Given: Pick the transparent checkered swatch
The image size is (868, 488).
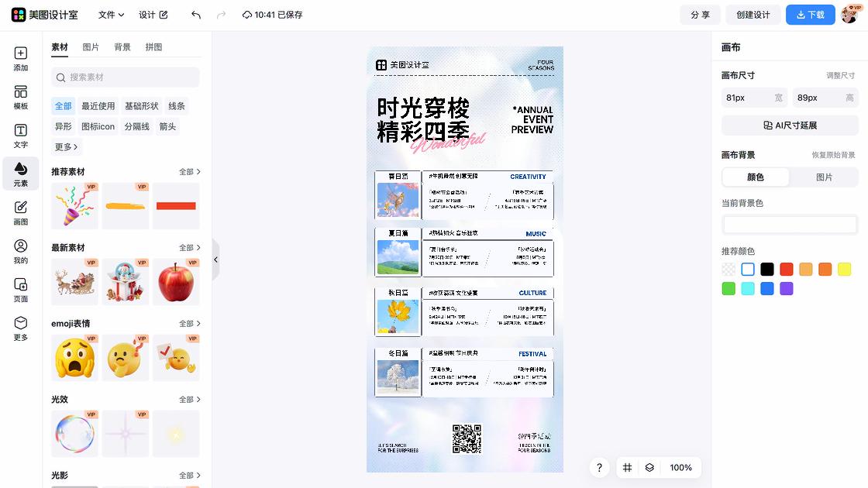Looking at the screenshot, I should click(x=728, y=270).
